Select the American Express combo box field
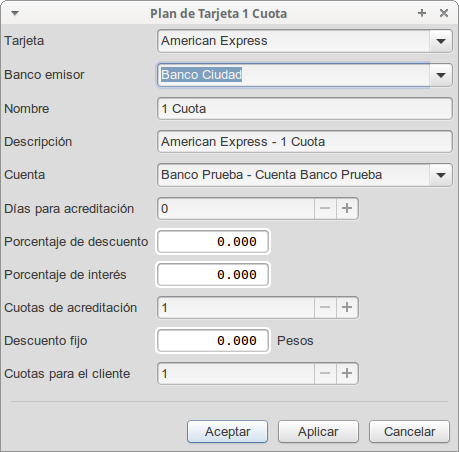 pos(293,41)
